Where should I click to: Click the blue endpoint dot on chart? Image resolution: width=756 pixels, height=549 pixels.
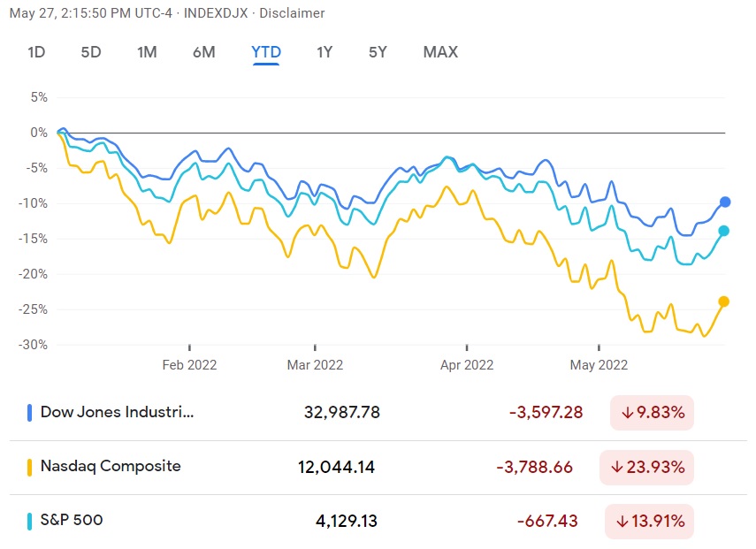click(x=725, y=202)
